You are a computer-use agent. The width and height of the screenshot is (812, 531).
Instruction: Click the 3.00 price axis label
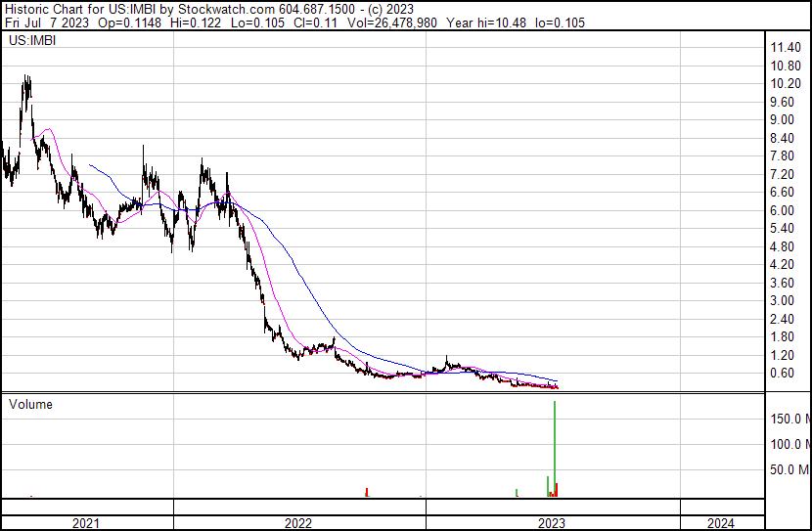(x=783, y=300)
